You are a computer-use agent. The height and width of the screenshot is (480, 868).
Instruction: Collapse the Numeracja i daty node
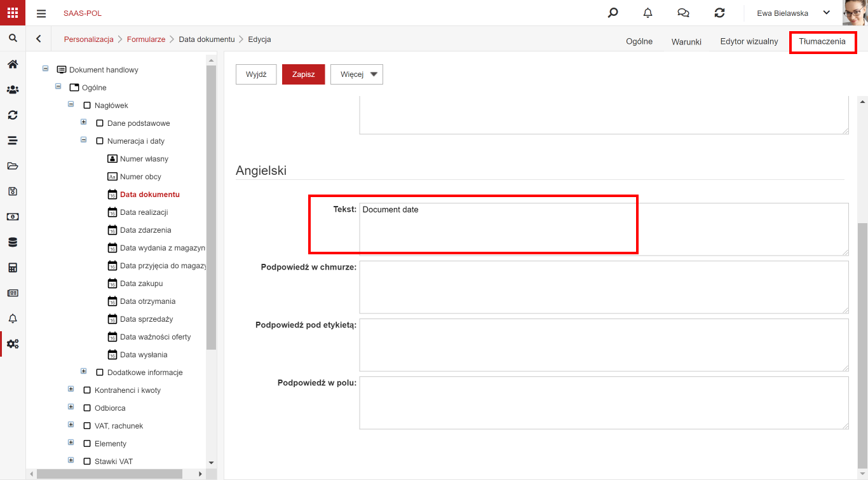[x=83, y=140]
